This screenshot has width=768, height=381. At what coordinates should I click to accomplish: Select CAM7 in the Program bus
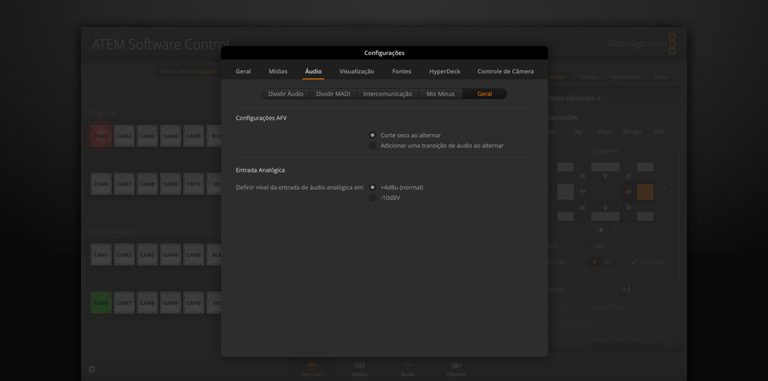[x=124, y=184]
